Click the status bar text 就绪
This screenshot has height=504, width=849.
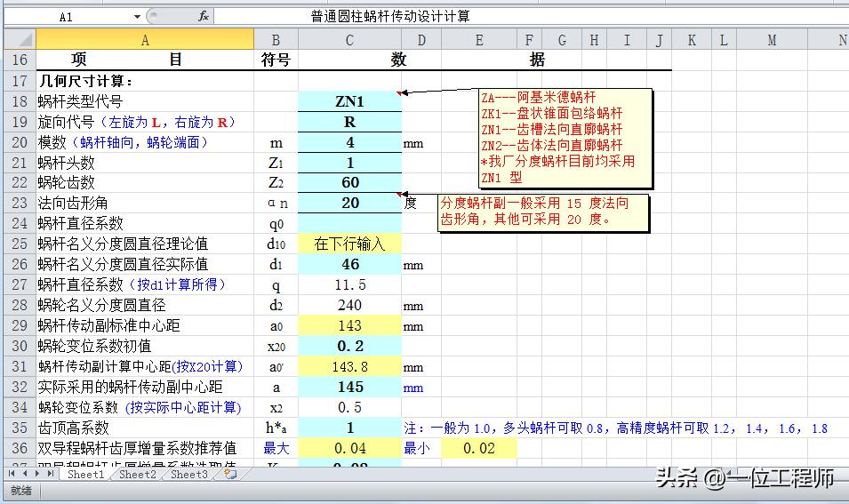pos(20,491)
